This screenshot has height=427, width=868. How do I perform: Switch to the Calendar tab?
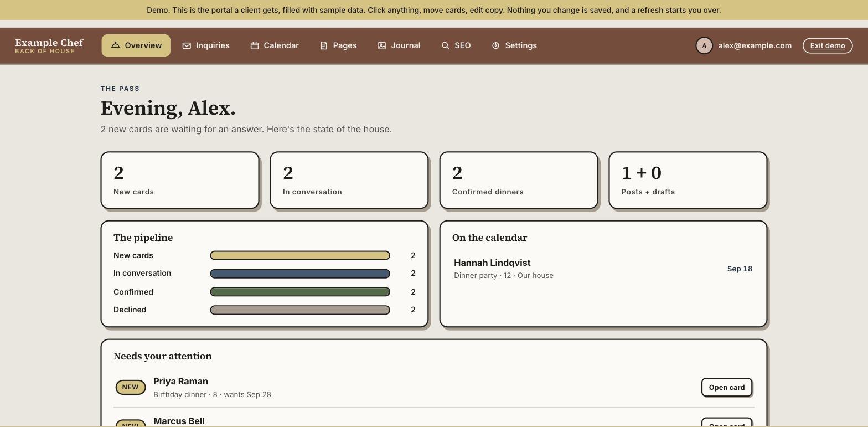pyautogui.click(x=275, y=45)
